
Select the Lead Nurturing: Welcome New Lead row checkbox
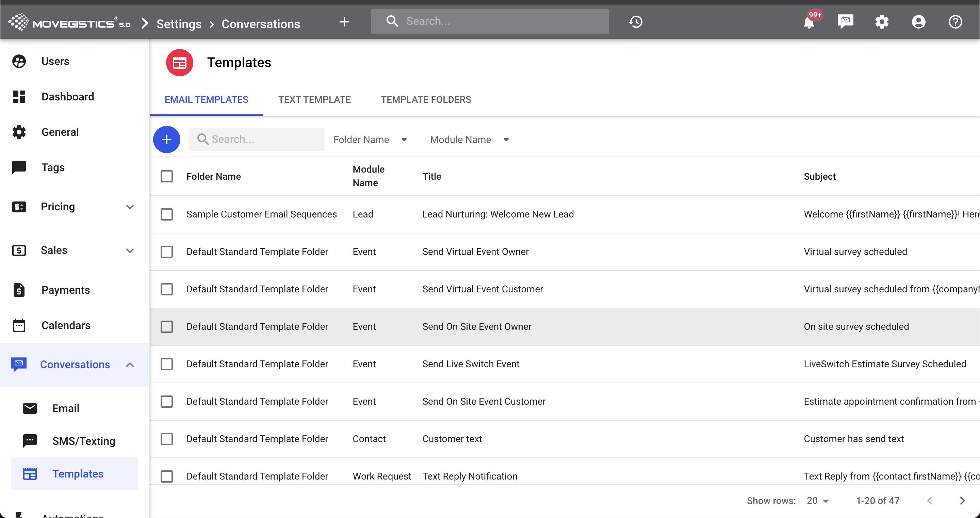[166, 214]
